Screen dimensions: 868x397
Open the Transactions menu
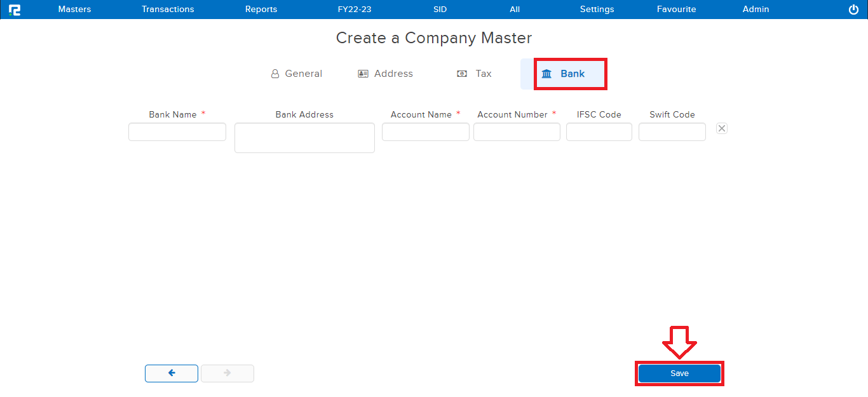pos(168,10)
